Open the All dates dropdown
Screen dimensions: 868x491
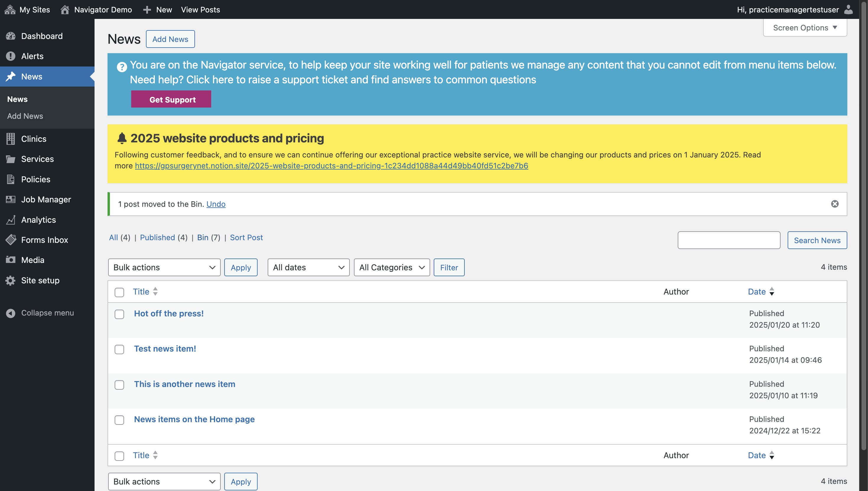pyautogui.click(x=308, y=267)
